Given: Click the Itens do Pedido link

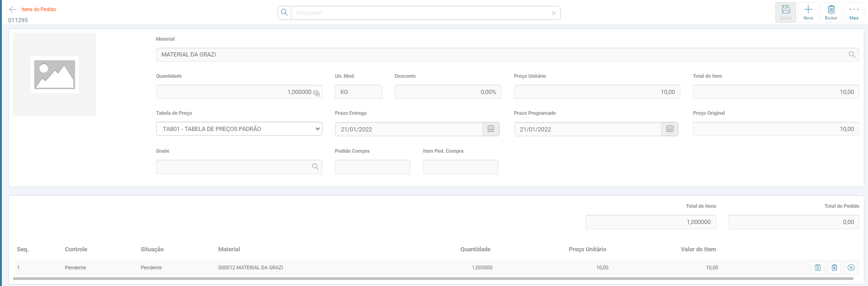Looking at the screenshot, I should (39, 9).
